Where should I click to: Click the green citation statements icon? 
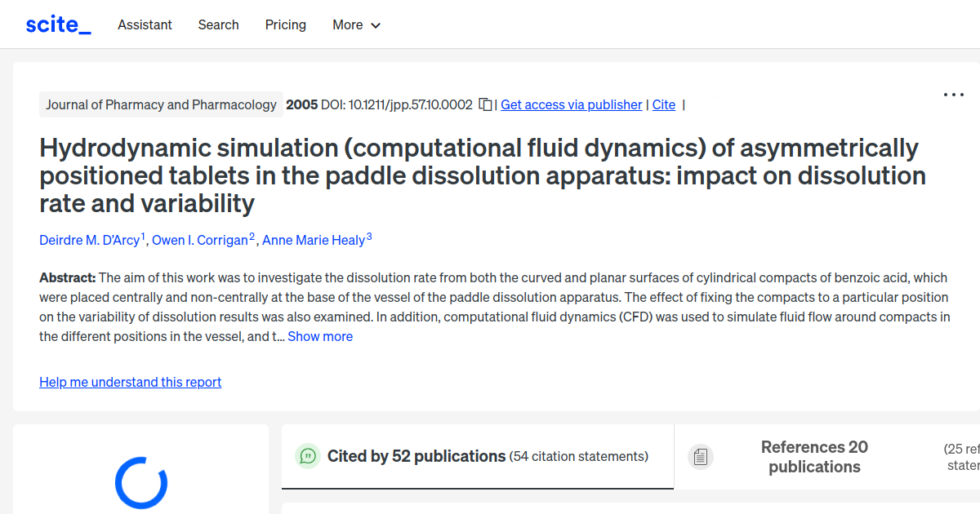coord(308,456)
